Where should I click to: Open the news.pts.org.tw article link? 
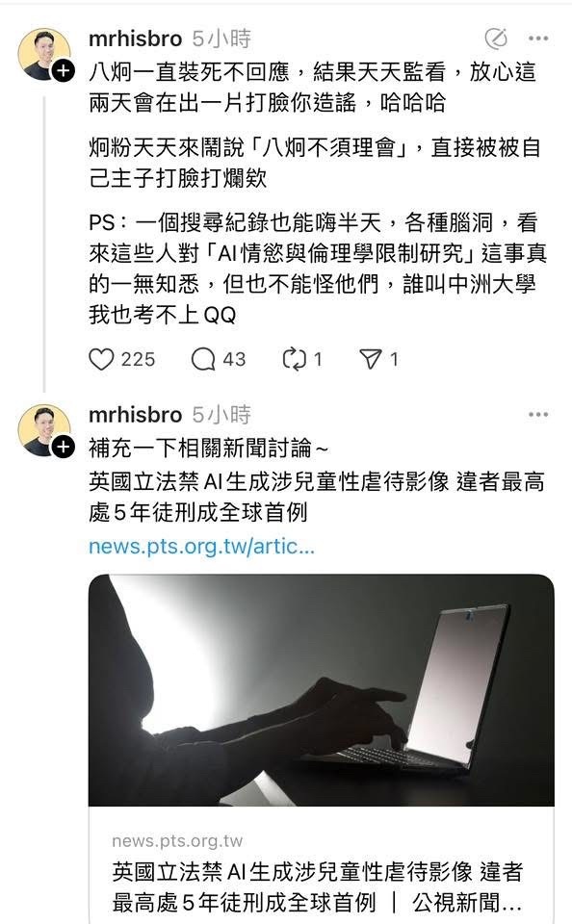(x=201, y=547)
